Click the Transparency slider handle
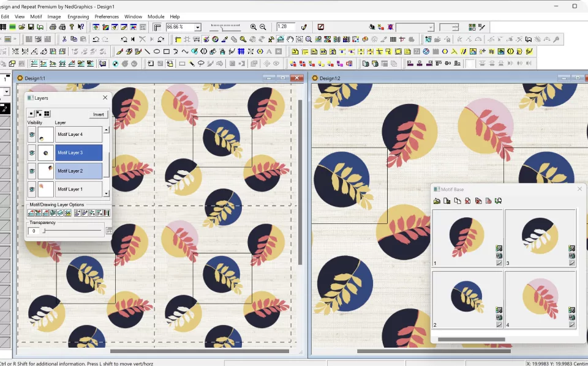This screenshot has width=588, height=366. (x=44, y=231)
